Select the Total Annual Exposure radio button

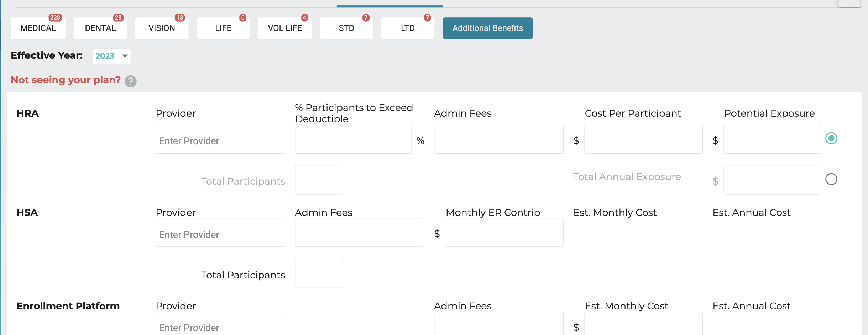coord(831,179)
